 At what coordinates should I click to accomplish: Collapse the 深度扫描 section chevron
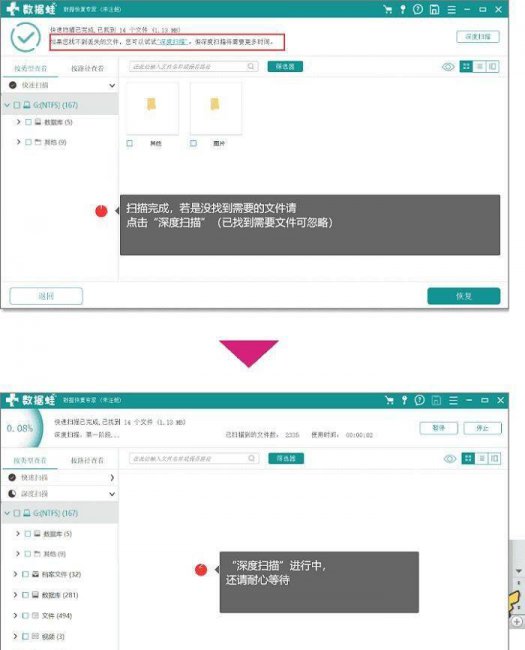[112, 494]
